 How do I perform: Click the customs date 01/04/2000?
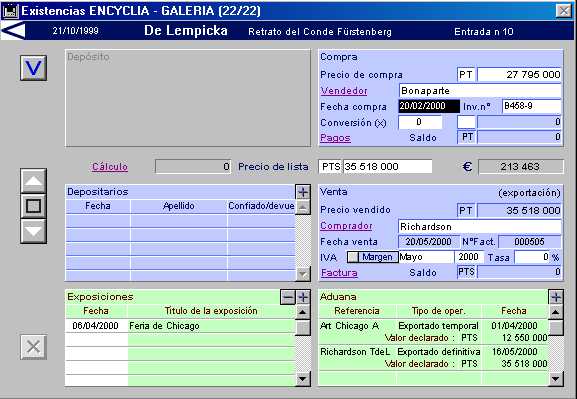(x=514, y=326)
